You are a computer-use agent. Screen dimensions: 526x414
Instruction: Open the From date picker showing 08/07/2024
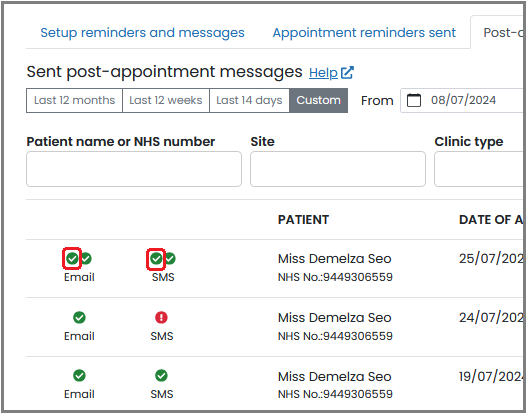click(463, 100)
